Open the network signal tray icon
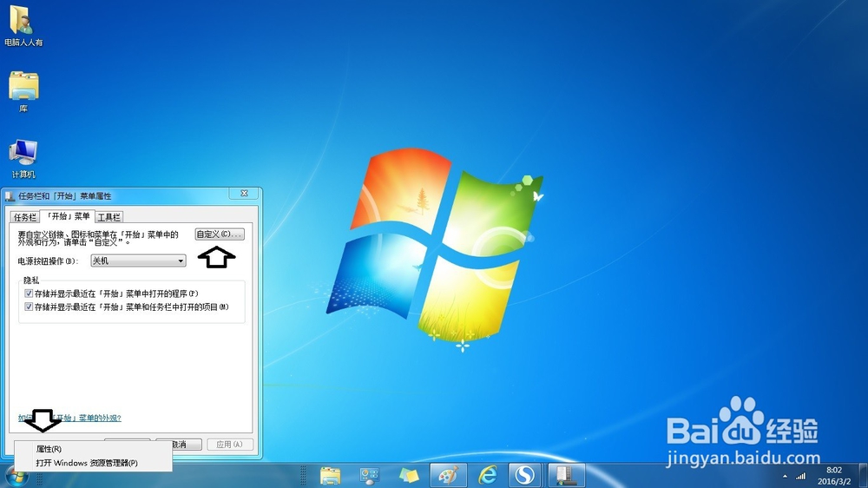868x488 pixels. (801, 477)
